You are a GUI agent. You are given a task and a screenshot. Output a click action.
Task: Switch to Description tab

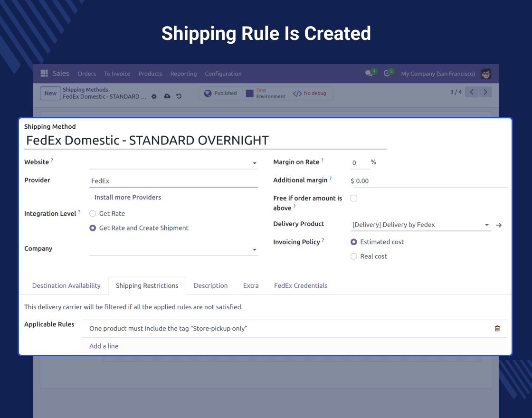click(211, 285)
